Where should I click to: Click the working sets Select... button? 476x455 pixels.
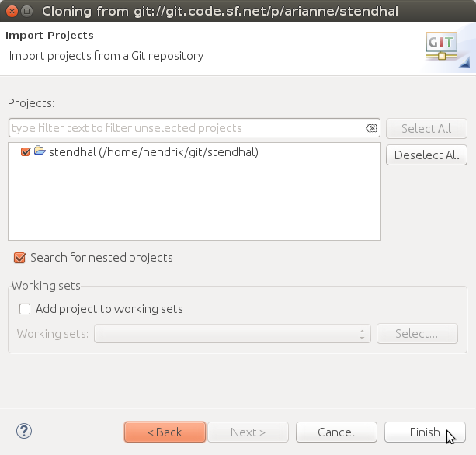[x=417, y=334]
